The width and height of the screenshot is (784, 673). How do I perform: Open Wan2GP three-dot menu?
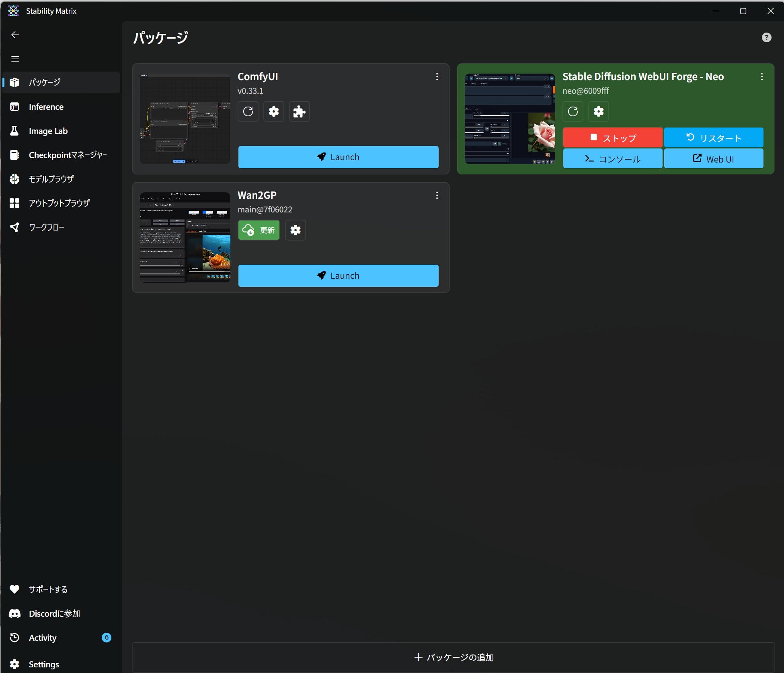coord(437,196)
